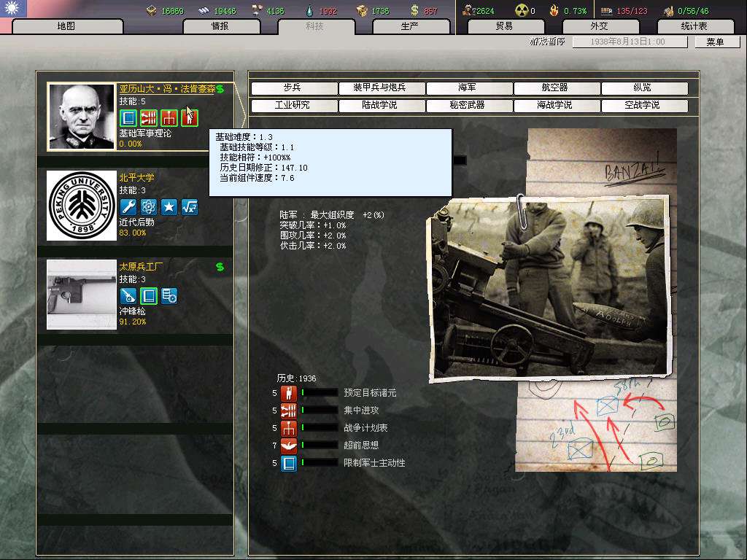Click the manpower soldier icon showing 2624
Screen dimensions: 747x560
click(x=469, y=10)
